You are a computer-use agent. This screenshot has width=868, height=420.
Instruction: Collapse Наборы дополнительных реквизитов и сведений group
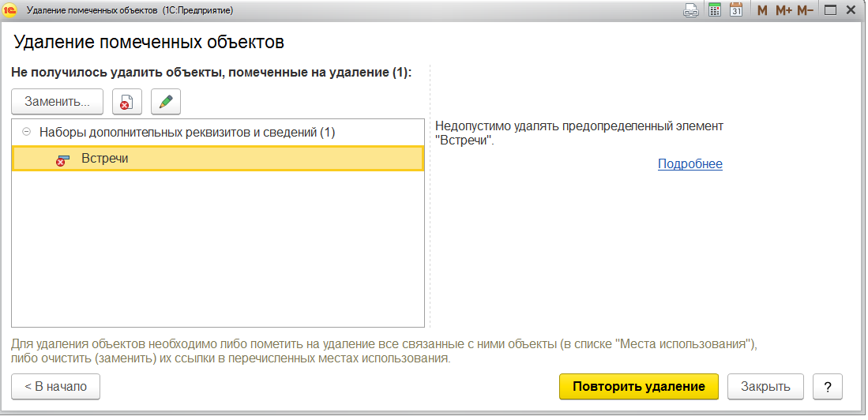pyautogui.click(x=26, y=133)
